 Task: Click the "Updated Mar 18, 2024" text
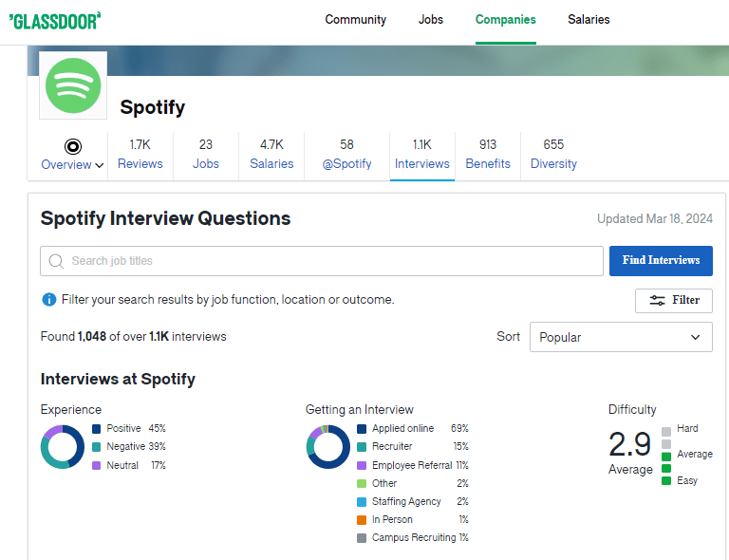click(x=655, y=219)
